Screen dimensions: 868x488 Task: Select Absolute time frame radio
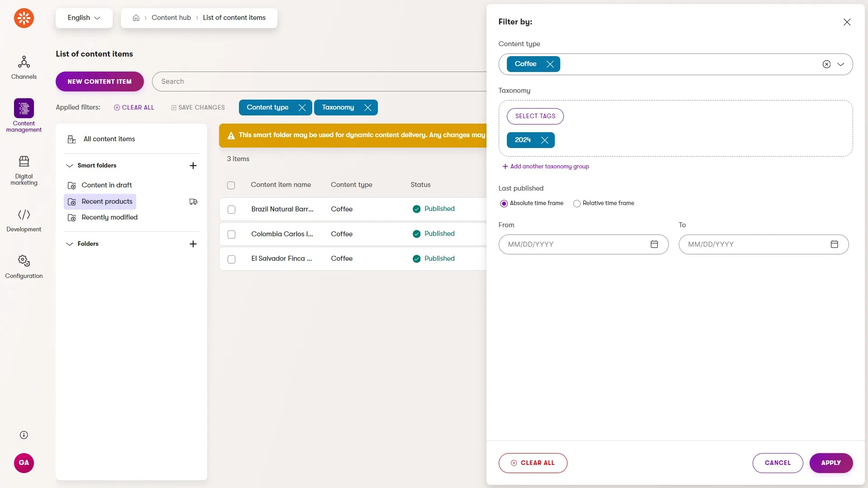pos(504,203)
